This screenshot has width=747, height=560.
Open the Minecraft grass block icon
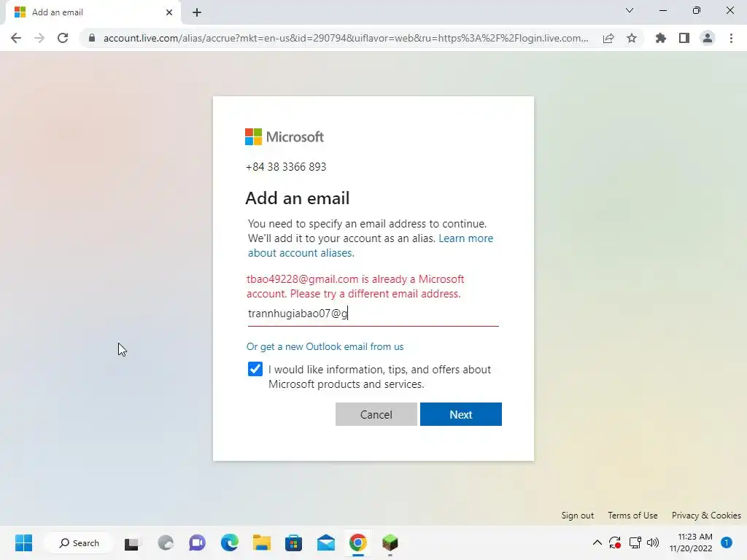point(390,542)
